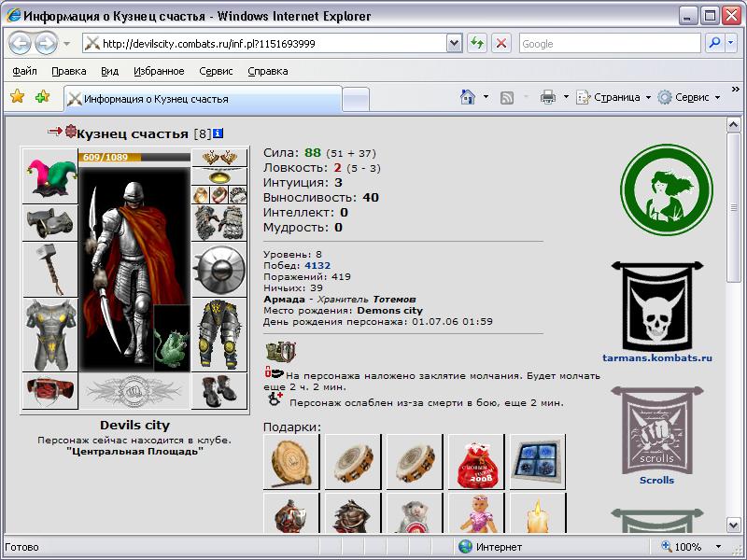The height and width of the screenshot is (560, 747).
Task: Click the green woman circle emblem
Action: point(667,190)
